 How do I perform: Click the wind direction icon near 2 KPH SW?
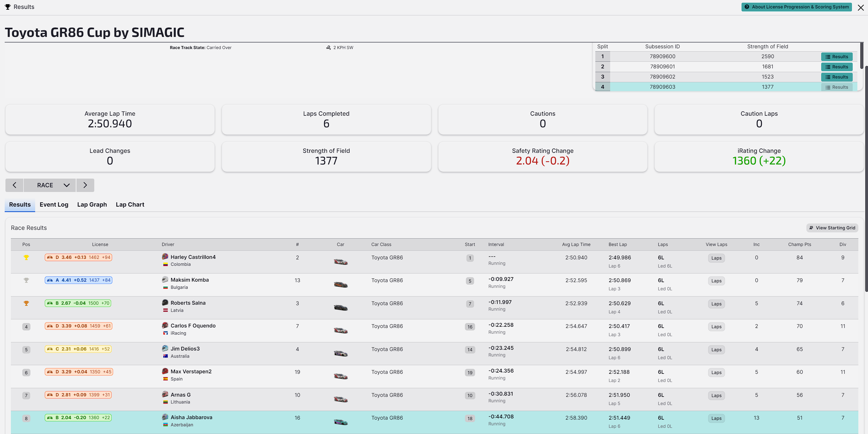click(328, 48)
